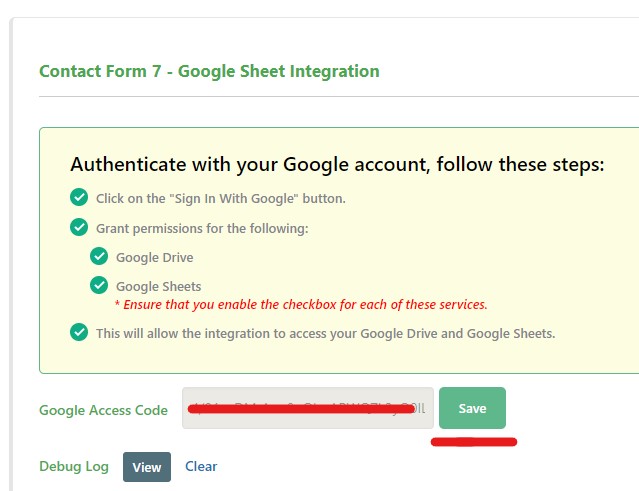Click the "Google Access Code" label
The width and height of the screenshot is (639, 491).
pos(103,410)
